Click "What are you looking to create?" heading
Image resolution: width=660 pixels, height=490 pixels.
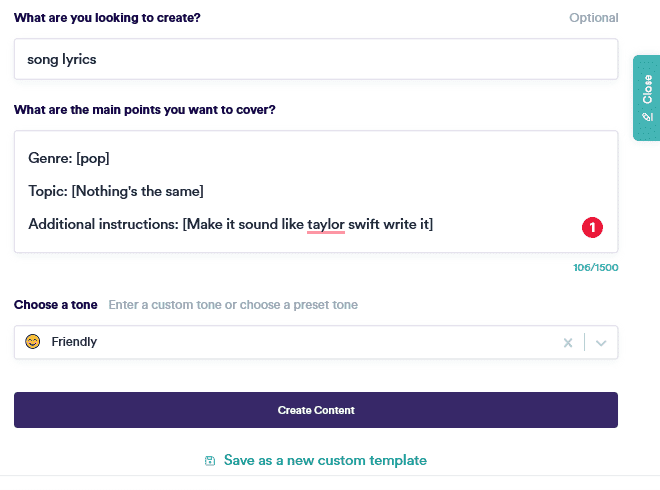click(107, 18)
